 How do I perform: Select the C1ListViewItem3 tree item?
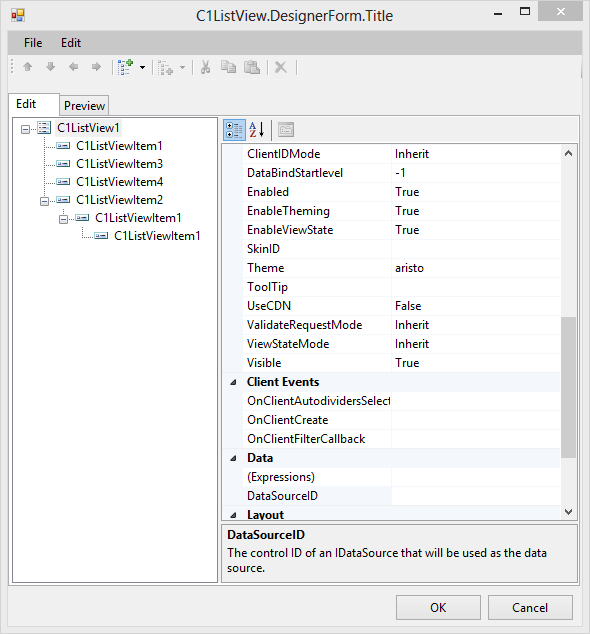(x=119, y=164)
